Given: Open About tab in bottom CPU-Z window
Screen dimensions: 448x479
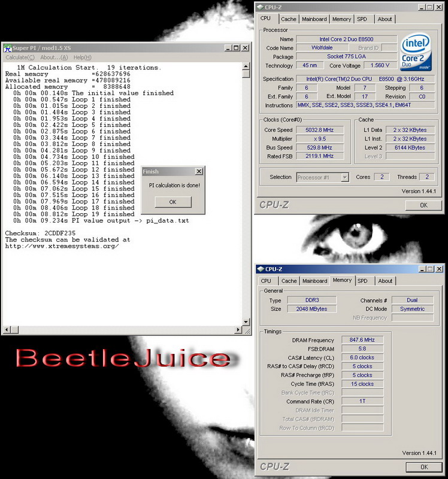Looking at the screenshot, I should tap(385, 281).
